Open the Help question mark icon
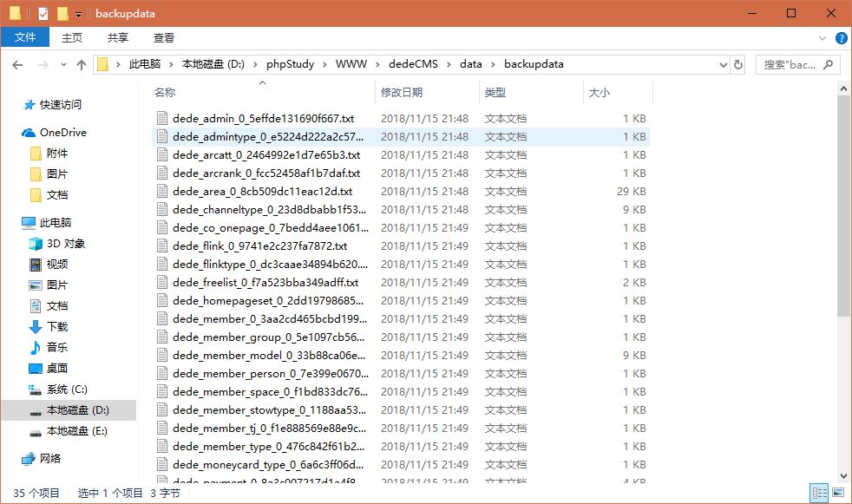852x504 pixels. tap(841, 38)
